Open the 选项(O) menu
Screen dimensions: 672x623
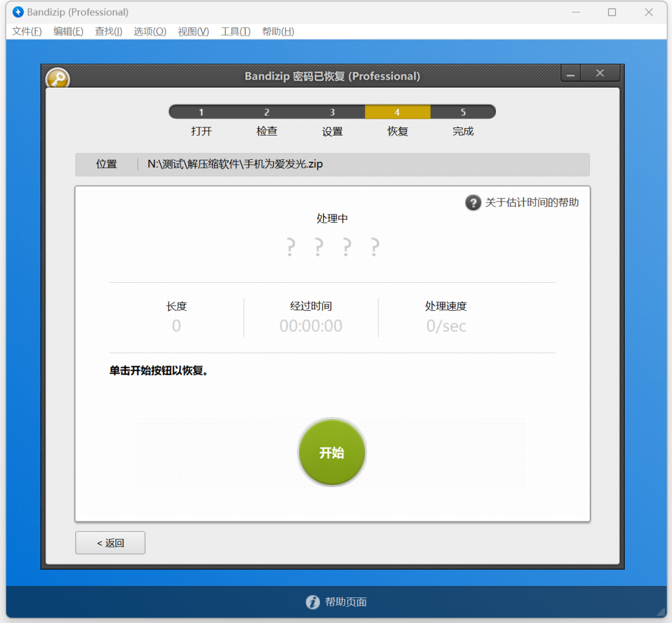tap(150, 32)
